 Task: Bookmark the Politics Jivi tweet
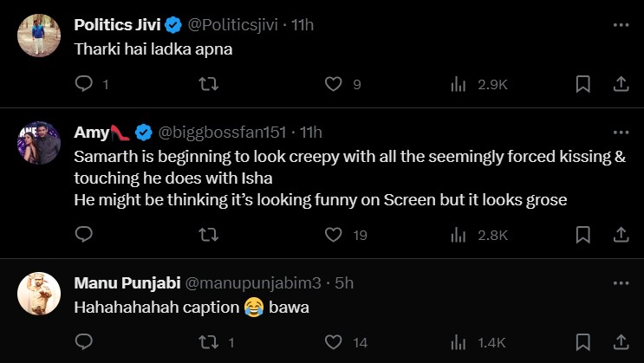[x=583, y=84]
